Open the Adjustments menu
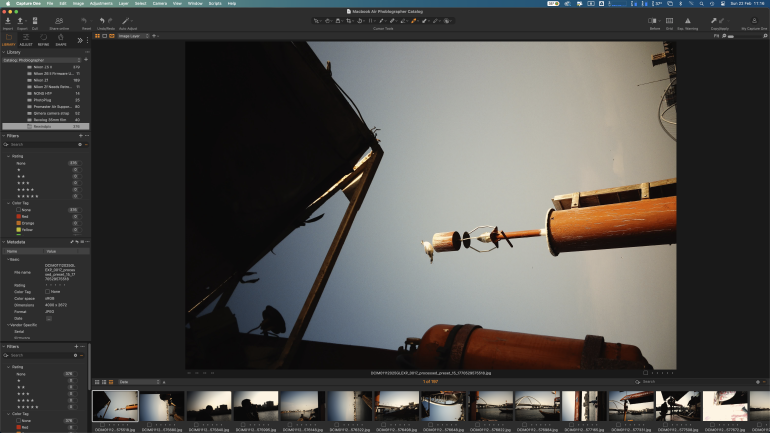This screenshot has width=770, height=433. pyautogui.click(x=100, y=4)
